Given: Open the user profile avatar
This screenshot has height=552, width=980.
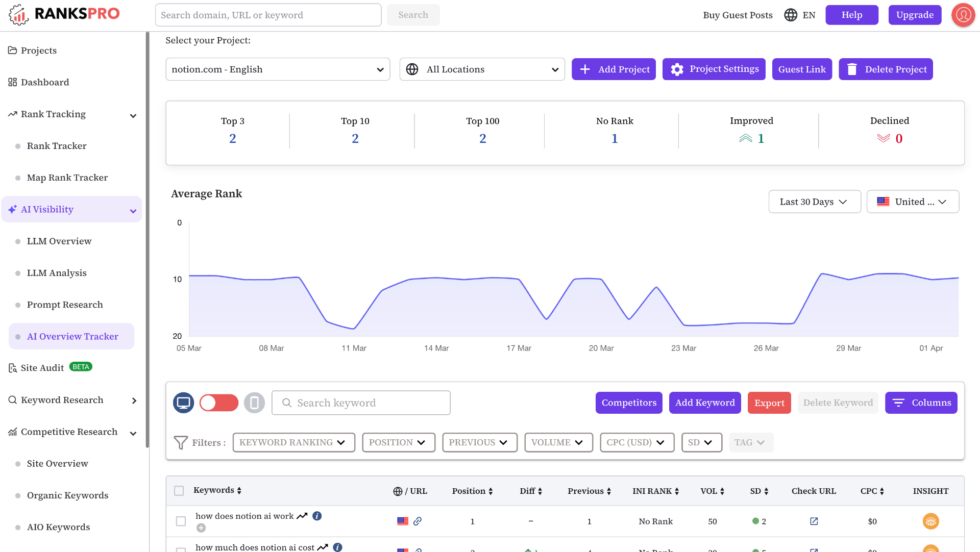Looking at the screenshot, I should coord(963,15).
